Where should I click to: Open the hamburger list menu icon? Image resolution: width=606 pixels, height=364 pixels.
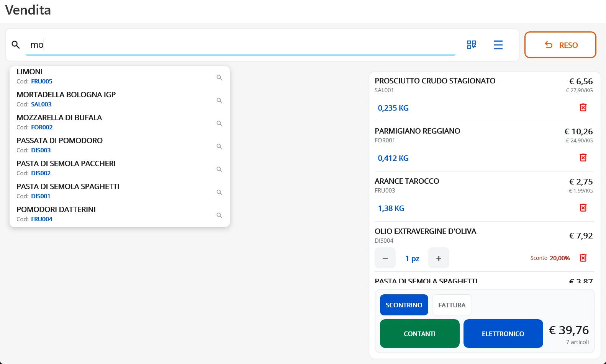(x=498, y=45)
